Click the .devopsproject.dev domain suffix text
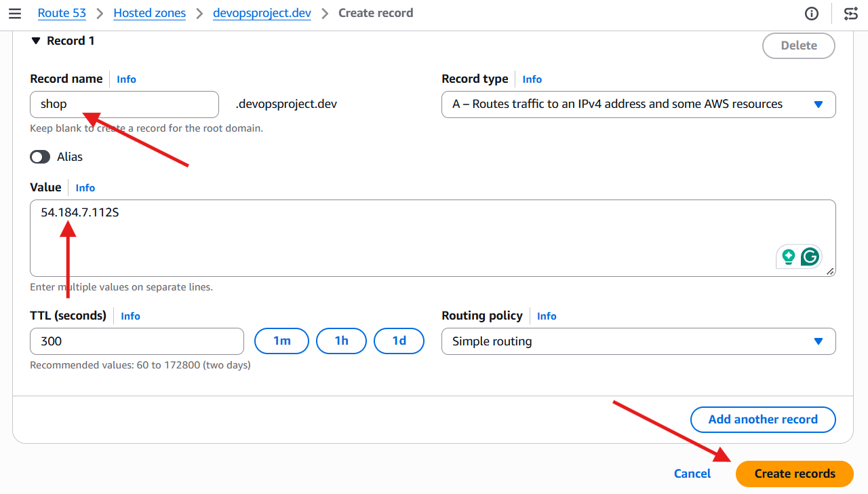 click(x=286, y=104)
